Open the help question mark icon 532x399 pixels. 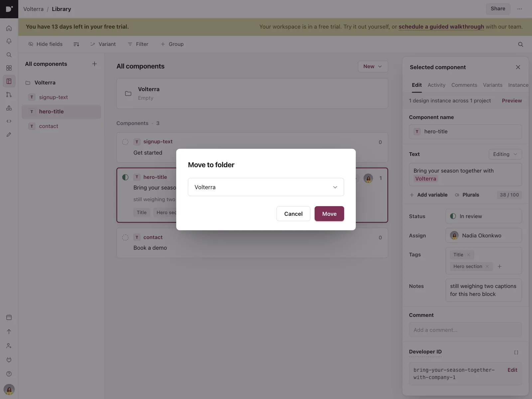click(x=9, y=374)
